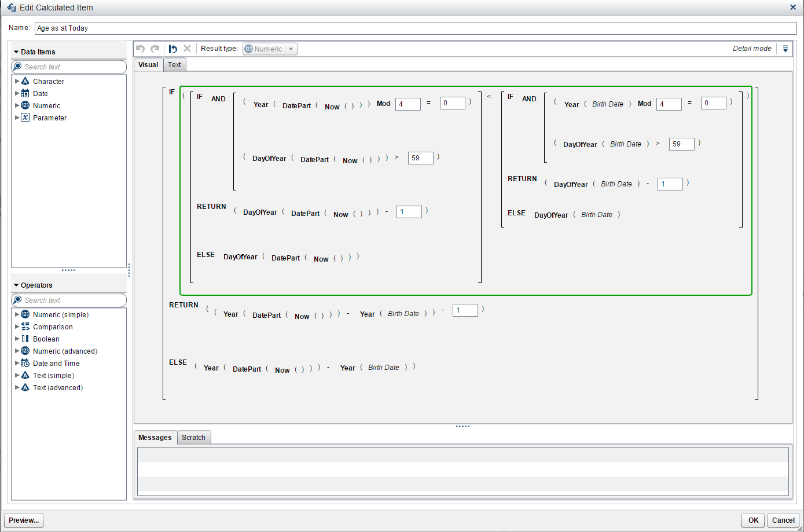
Task: Click the Date calendar icon
Action: (25, 93)
